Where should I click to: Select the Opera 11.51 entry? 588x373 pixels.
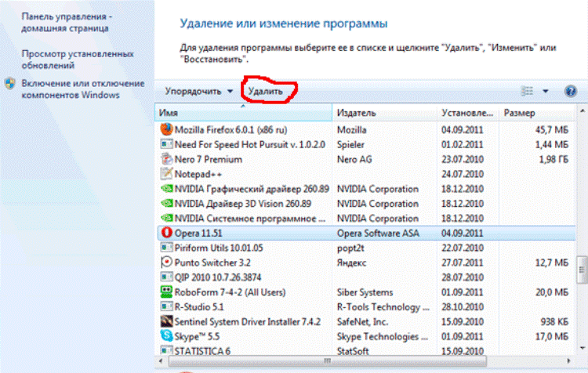(365, 233)
